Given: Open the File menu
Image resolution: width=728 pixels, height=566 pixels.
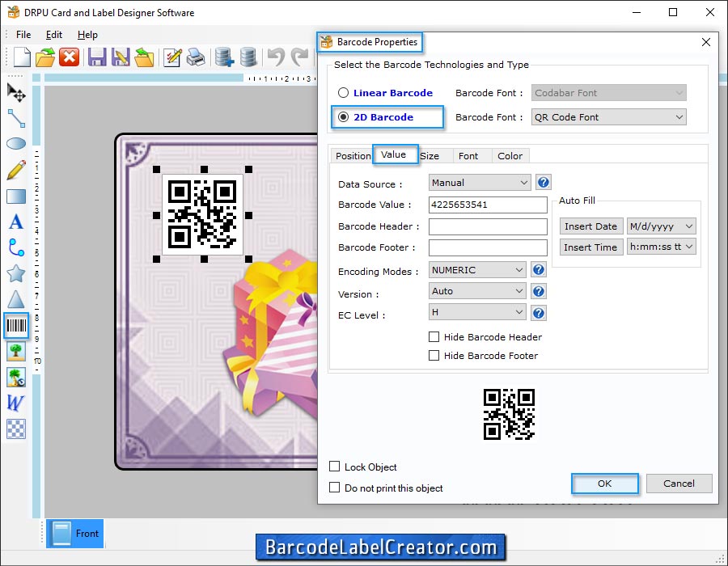Looking at the screenshot, I should [23, 35].
